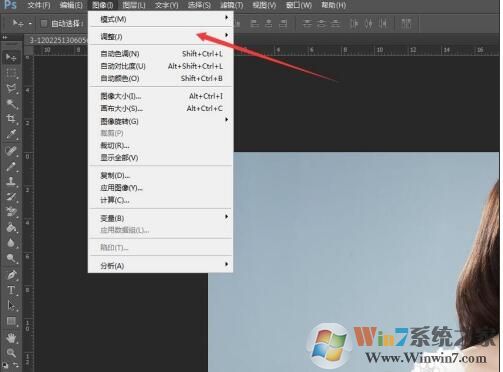
Task: Choose 画布大小(S)... from the menu
Action: pos(160,108)
